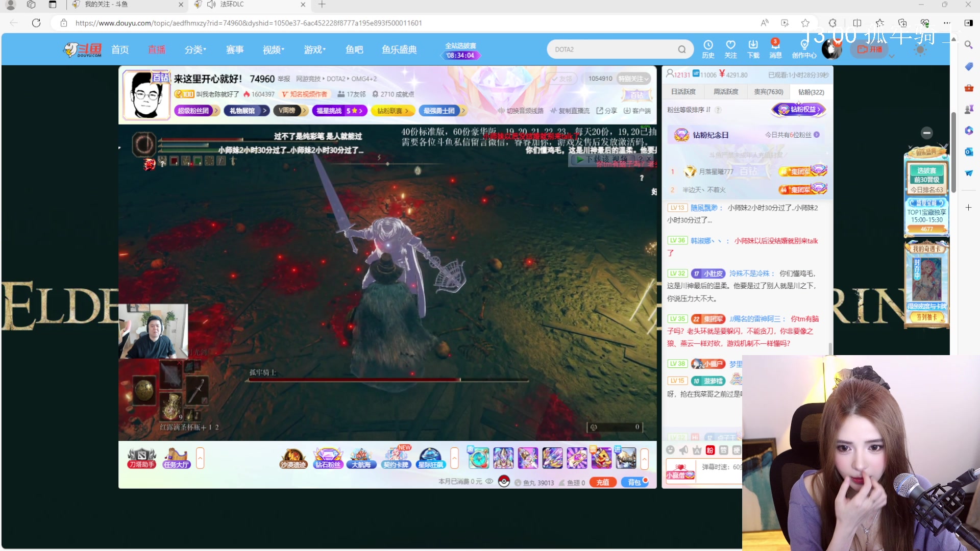Viewport: 980px width, 551px height.
Task: Open 赛事 menu item
Action: (234, 49)
